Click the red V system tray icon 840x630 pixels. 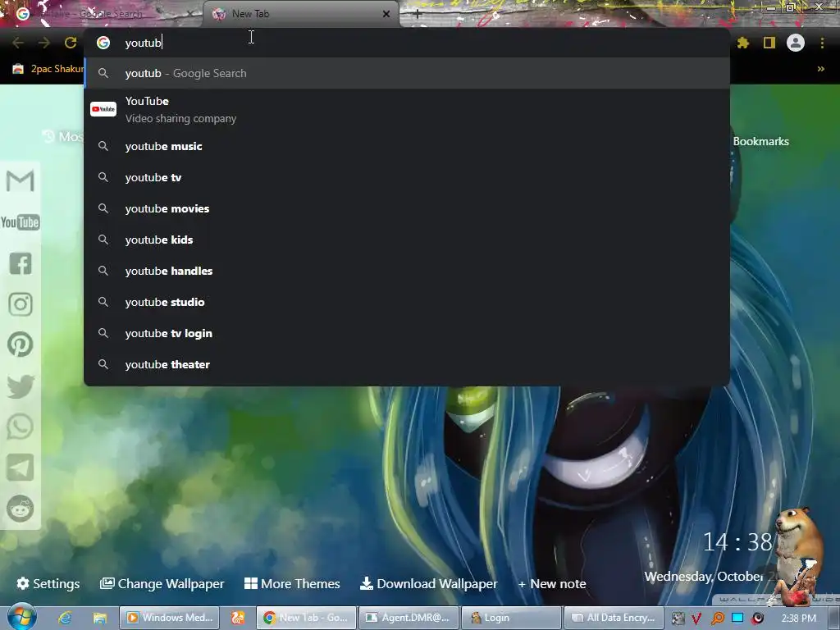pyautogui.click(x=697, y=619)
